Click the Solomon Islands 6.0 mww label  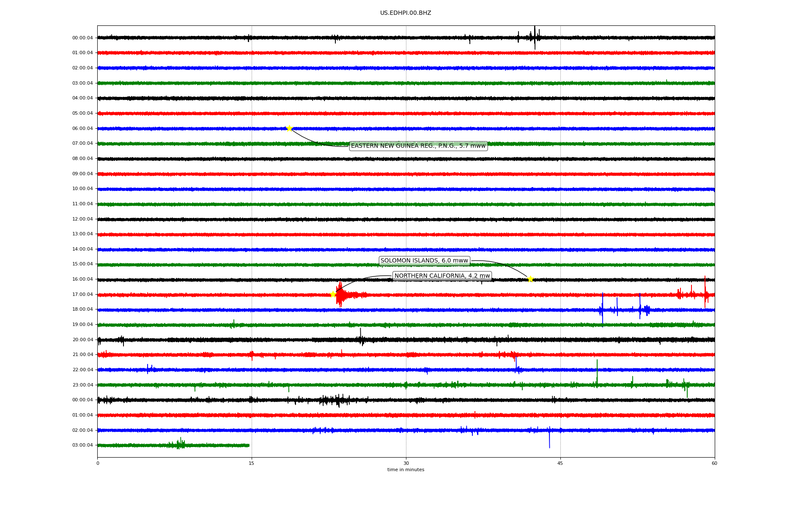(424, 261)
